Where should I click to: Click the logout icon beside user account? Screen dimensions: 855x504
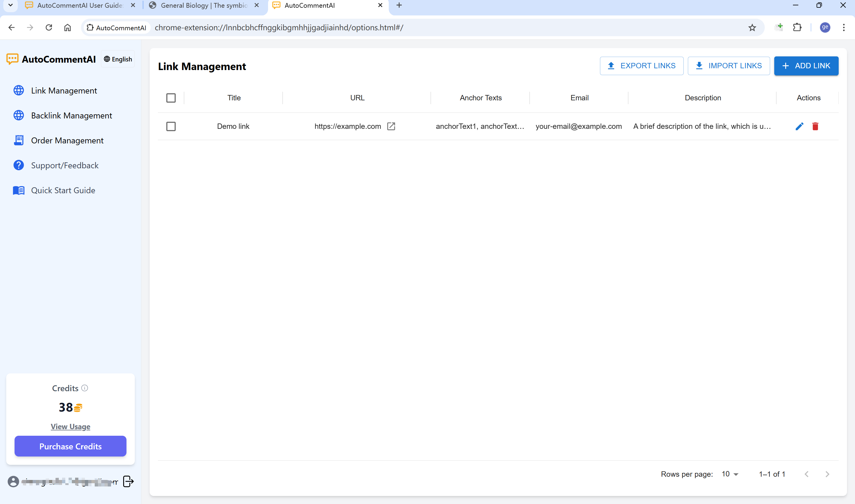click(128, 481)
